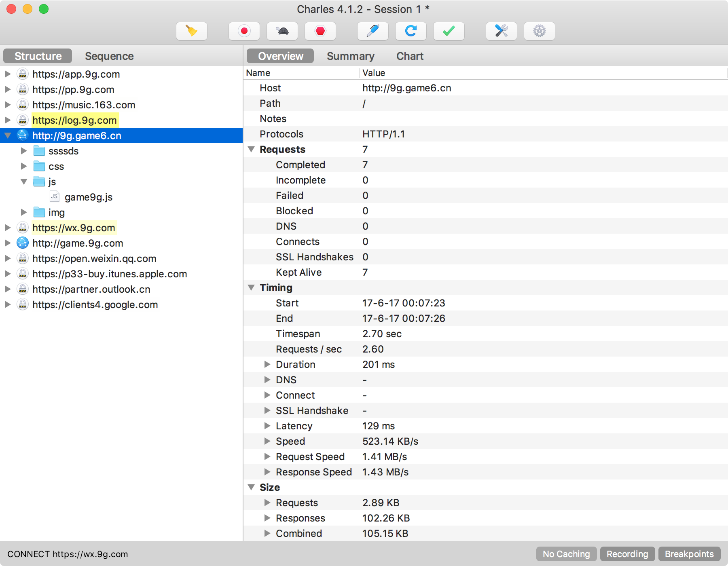Click the blue repeat request icon
This screenshot has height=566, width=728.
pyautogui.click(x=411, y=31)
